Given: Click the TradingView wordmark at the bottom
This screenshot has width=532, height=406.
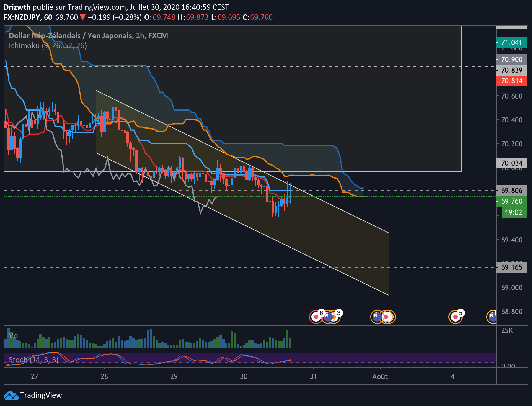Looking at the screenshot, I should pos(41,395).
